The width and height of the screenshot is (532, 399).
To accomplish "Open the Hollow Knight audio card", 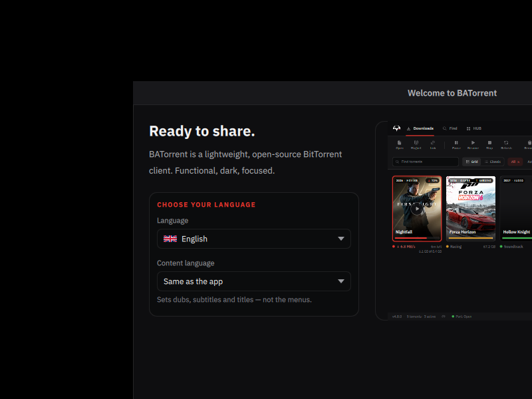I will 516,208.
